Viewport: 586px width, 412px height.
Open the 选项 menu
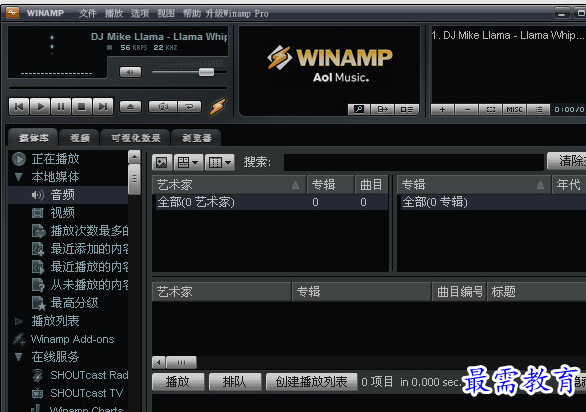tap(140, 13)
